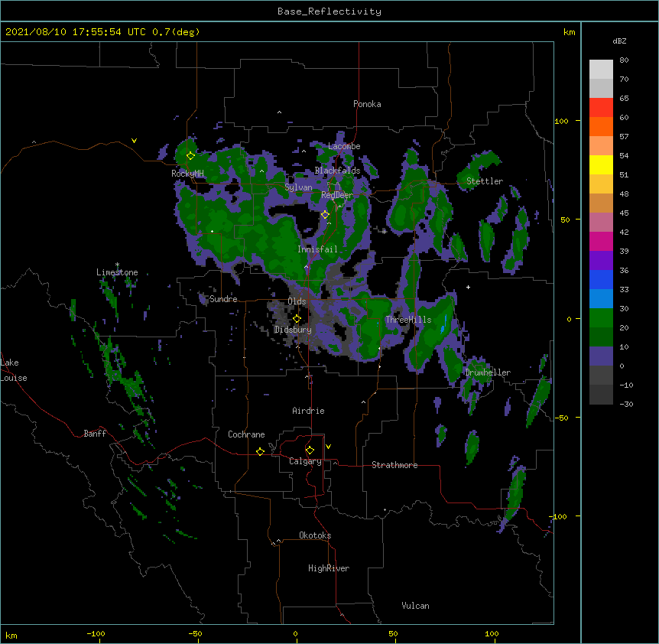The height and width of the screenshot is (644, 659).
Task: Click the -100 tick on the horizontal km axis
Action: [x=96, y=634]
